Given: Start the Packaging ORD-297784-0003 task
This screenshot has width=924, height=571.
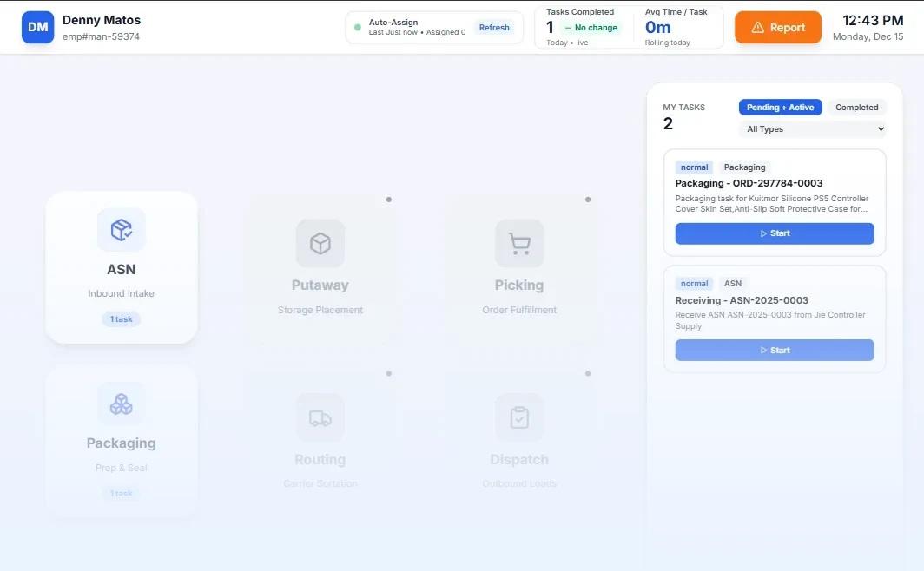Looking at the screenshot, I should [774, 233].
